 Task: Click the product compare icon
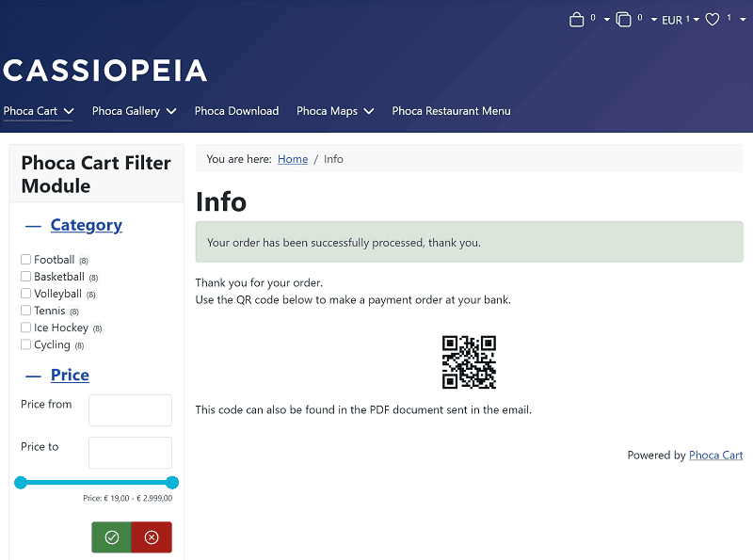[624, 20]
